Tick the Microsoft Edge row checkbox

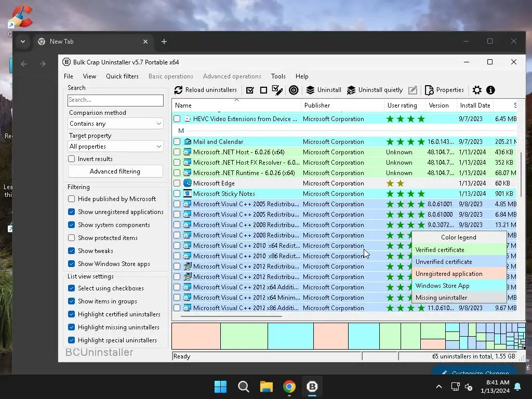[177, 183]
